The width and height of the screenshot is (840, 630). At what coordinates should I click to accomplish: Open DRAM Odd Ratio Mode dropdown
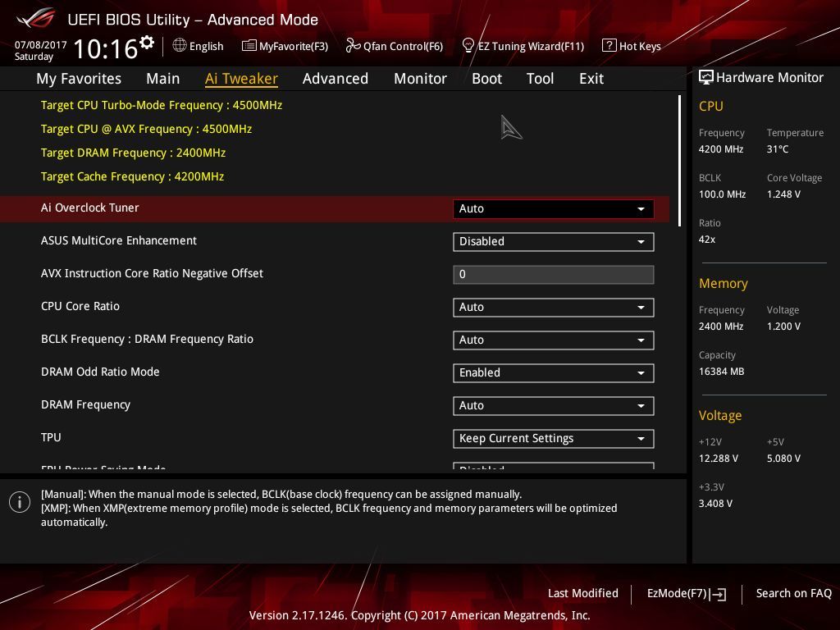tap(554, 373)
